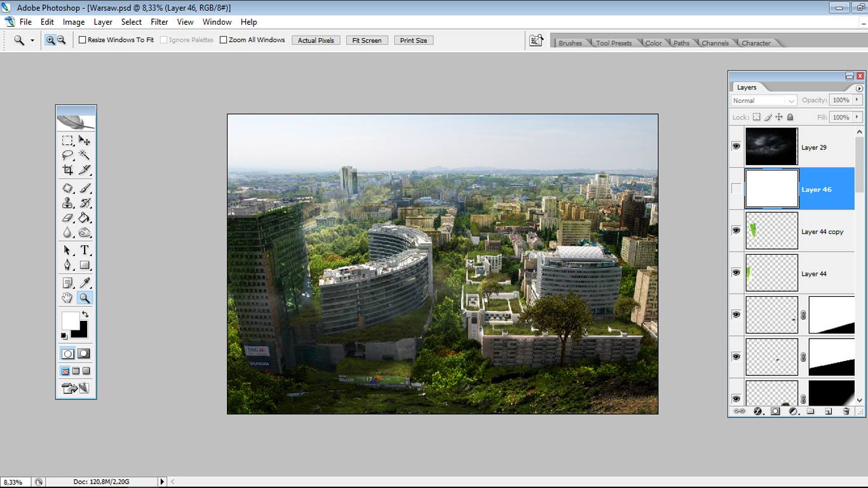868x488 pixels.
Task: Open the blending mode Normal dropdown
Action: tap(763, 100)
